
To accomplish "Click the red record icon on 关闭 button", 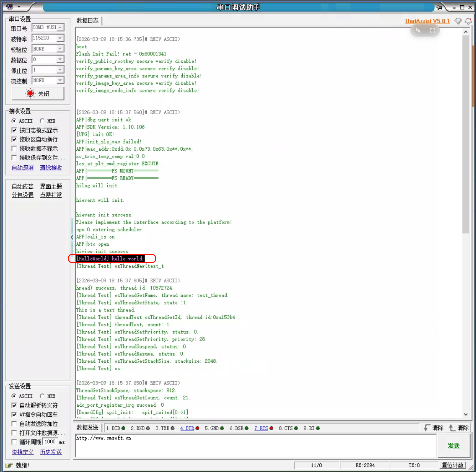I will point(31,94).
